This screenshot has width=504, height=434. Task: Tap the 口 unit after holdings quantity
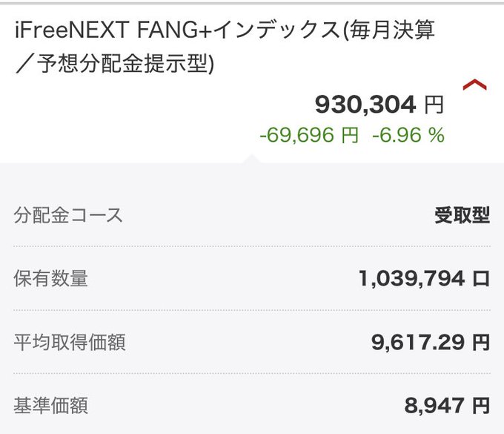click(481, 279)
